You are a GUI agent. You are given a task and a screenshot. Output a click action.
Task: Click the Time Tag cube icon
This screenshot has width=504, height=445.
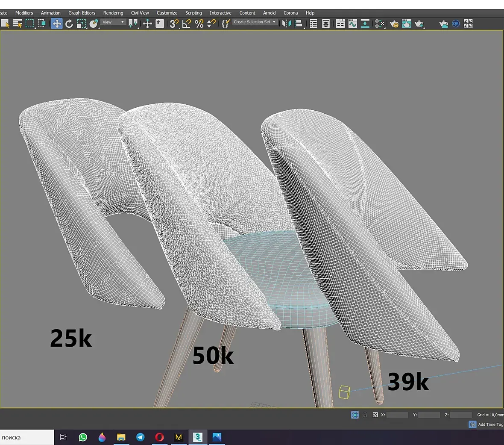coord(472,424)
